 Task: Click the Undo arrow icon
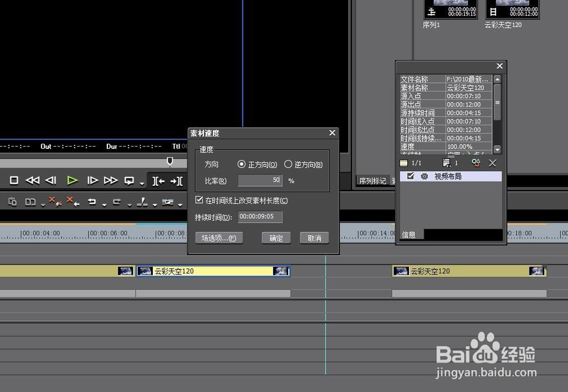(x=92, y=202)
